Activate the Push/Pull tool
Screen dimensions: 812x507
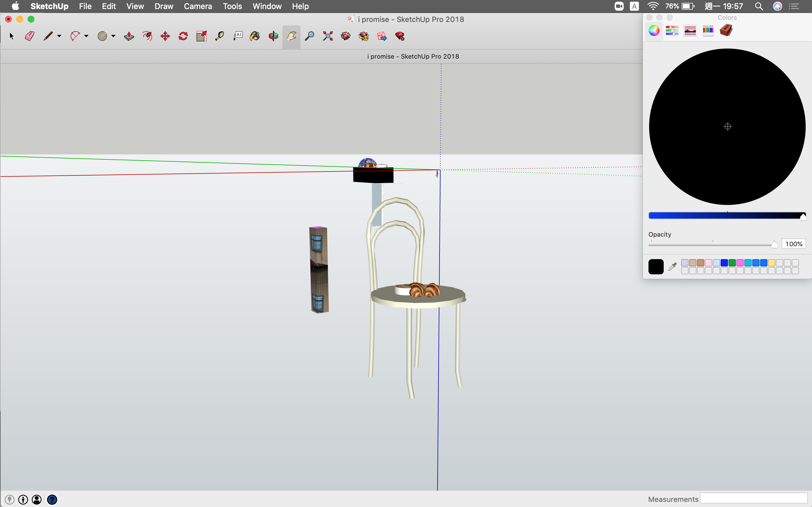point(129,36)
